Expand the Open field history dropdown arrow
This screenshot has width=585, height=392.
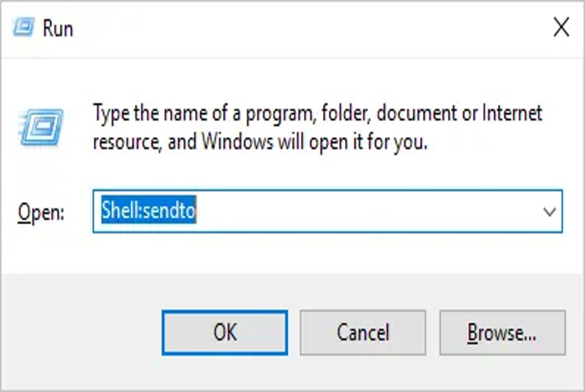(x=549, y=212)
